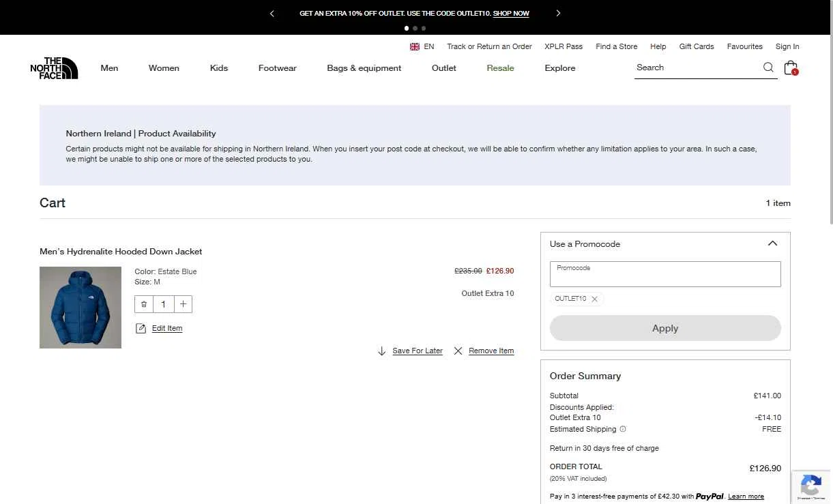The height and width of the screenshot is (504, 833).
Task: Click the -£14.10 discount value
Action: click(x=768, y=417)
